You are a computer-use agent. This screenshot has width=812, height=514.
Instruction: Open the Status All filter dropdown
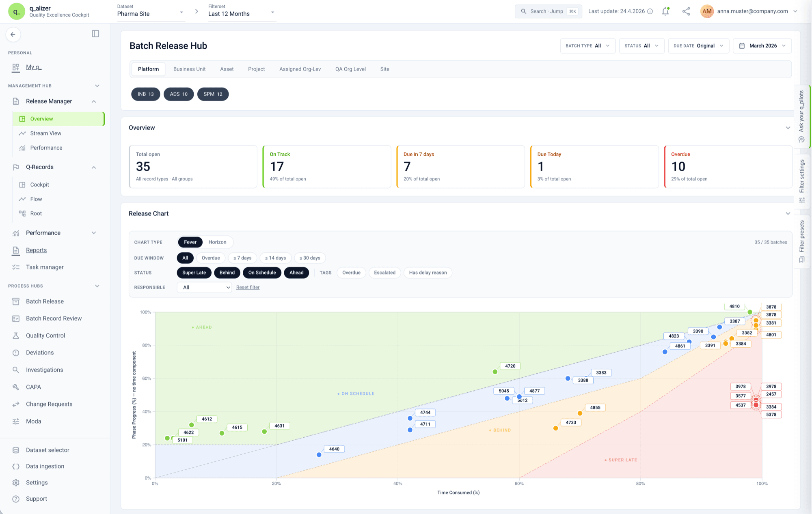(641, 46)
